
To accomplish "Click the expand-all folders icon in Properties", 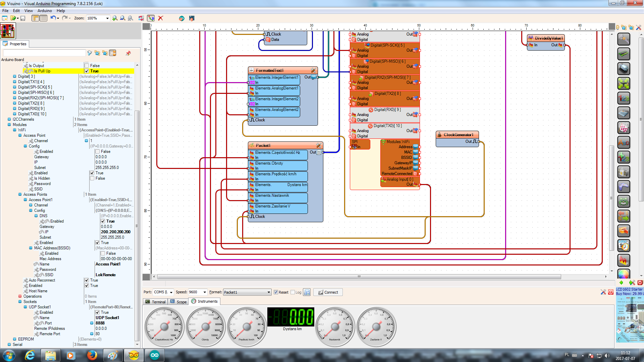I will click(x=97, y=53).
